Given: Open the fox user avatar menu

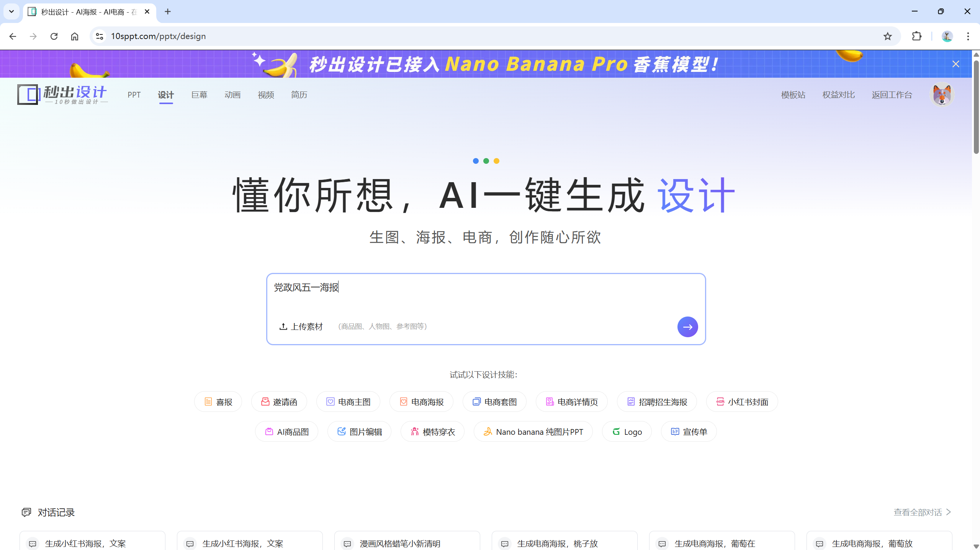Looking at the screenshot, I should tap(942, 94).
